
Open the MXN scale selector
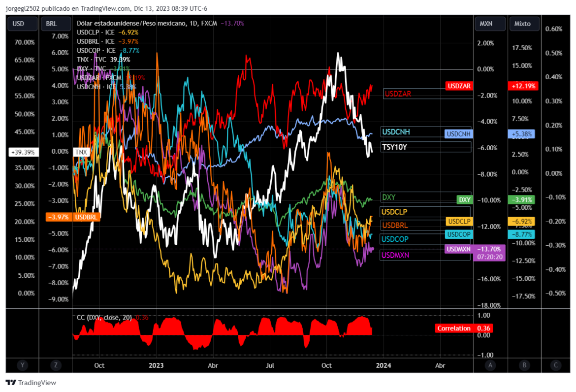pyautogui.click(x=490, y=24)
